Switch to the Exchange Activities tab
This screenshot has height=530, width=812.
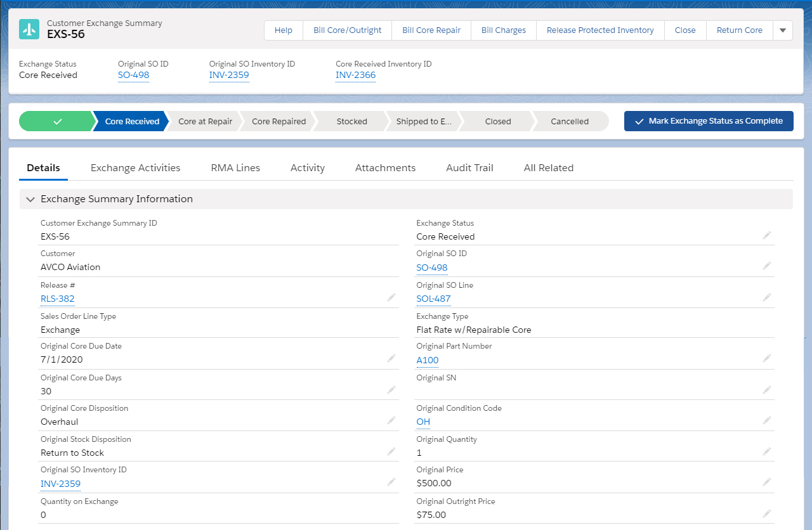135,167
